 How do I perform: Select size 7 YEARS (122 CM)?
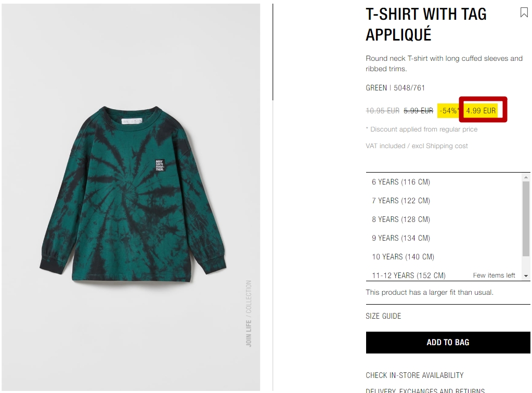click(x=444, y=201)
